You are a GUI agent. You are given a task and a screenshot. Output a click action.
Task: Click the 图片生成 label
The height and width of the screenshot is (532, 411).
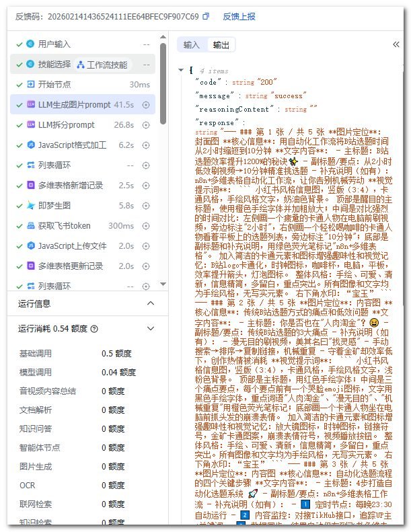coord(36,467)
